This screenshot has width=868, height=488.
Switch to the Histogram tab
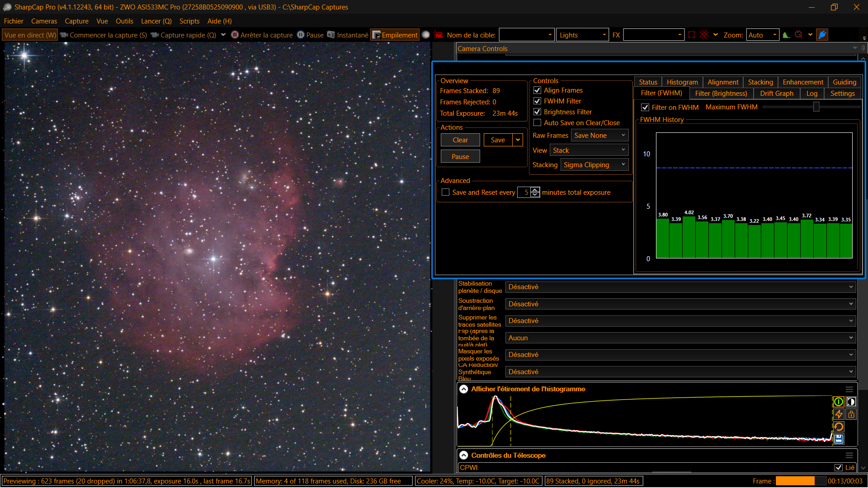point(682,82)
